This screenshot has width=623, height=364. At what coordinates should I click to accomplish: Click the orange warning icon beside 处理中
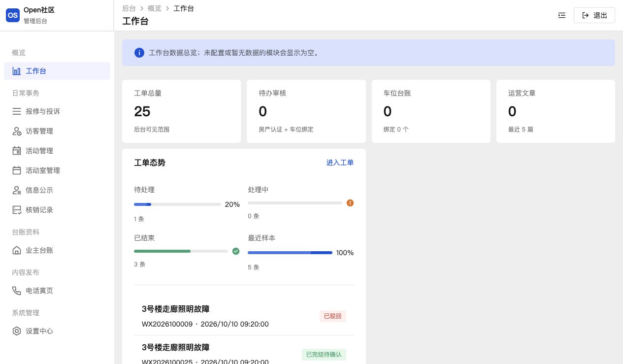(x=350, y=203)
